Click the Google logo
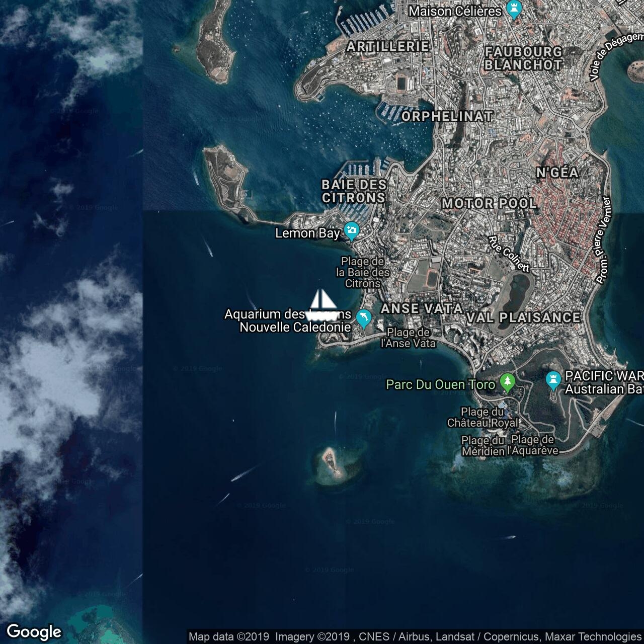 (x=34, y=632)
